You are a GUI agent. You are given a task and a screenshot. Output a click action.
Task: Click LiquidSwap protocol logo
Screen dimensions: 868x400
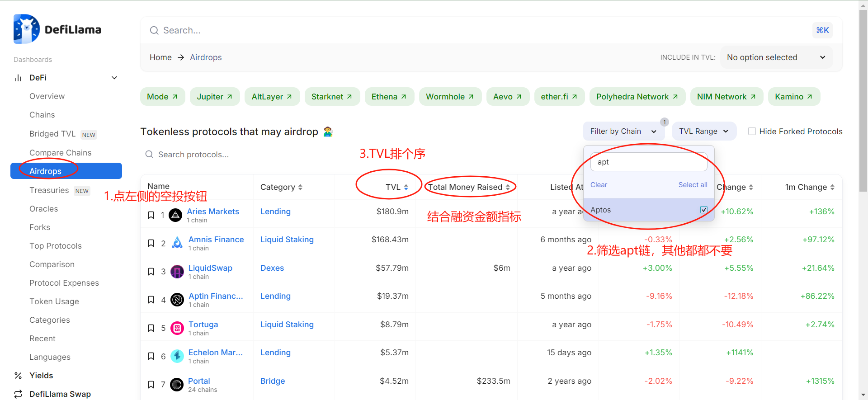tap(177, 272)
